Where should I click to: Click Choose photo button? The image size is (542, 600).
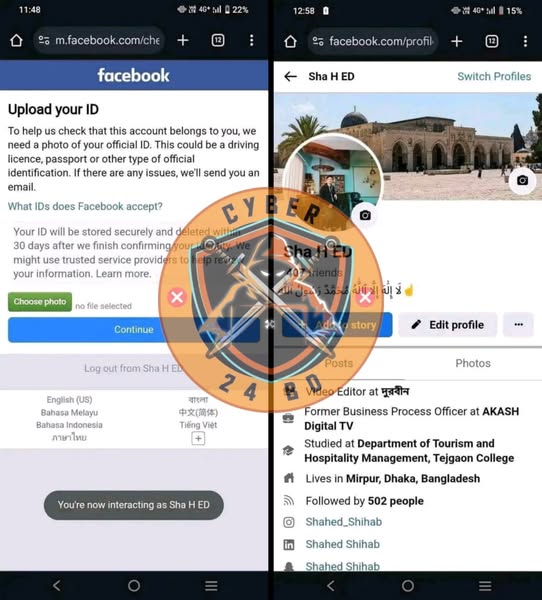[x=40, y=302]
